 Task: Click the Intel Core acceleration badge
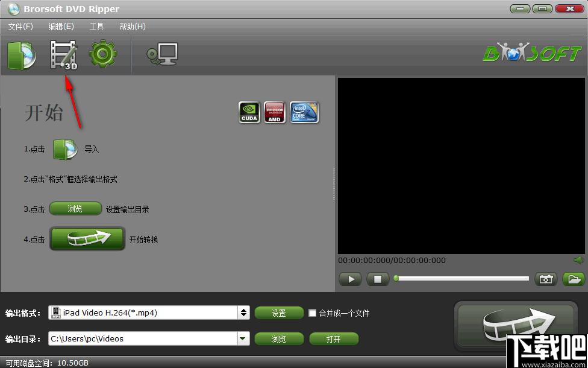pos(304,112)
